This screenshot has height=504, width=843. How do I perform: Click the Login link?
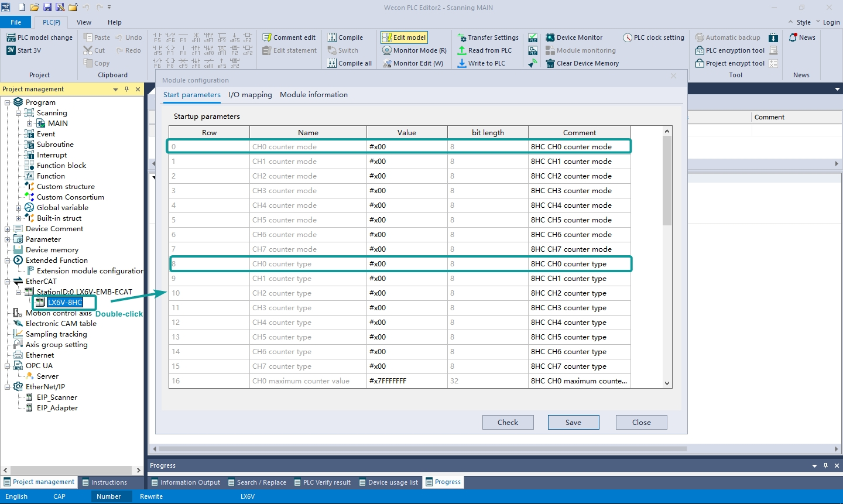(x=831, y=22)
